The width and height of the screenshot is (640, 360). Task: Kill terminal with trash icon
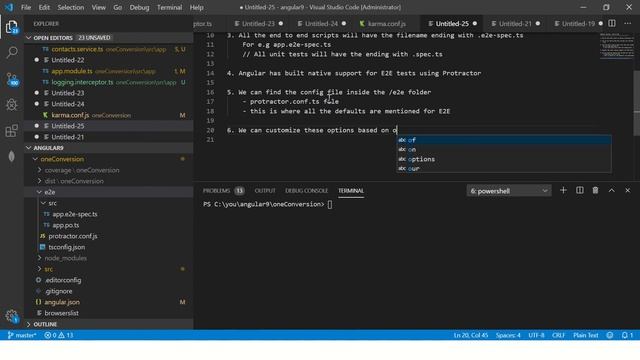click(596, 190)
